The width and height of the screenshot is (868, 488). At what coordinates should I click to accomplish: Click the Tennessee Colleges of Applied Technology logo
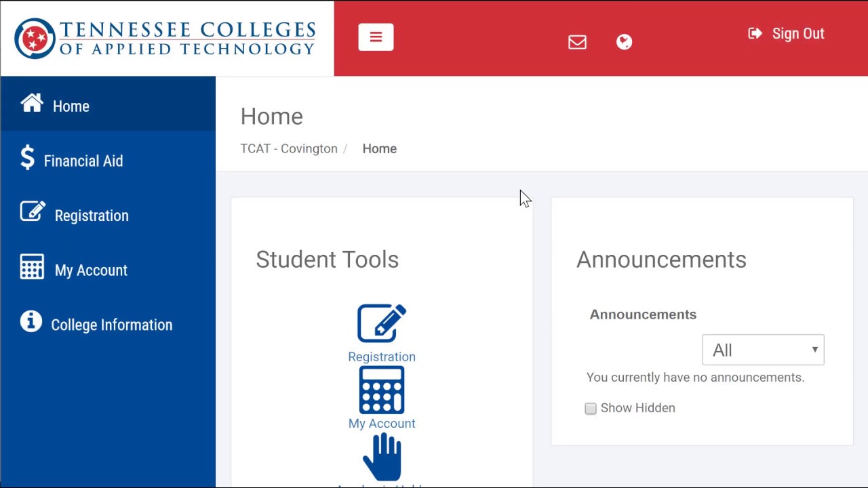(166, 38)
